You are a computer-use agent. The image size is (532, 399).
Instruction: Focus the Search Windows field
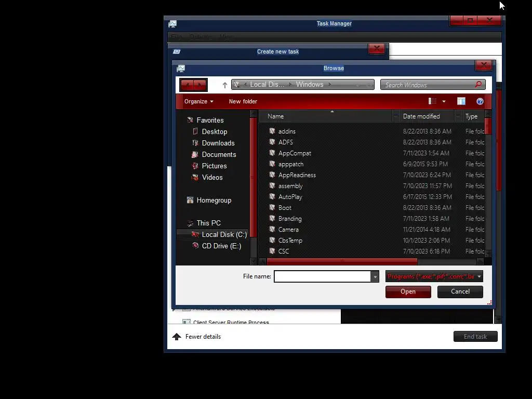[x=428, y=85]
